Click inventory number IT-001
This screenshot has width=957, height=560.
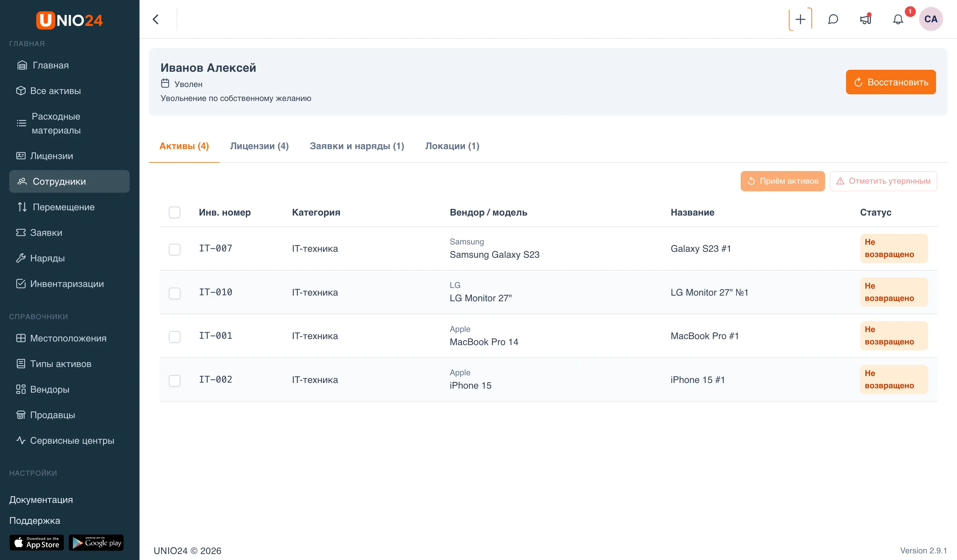click(x=216, y=335)
